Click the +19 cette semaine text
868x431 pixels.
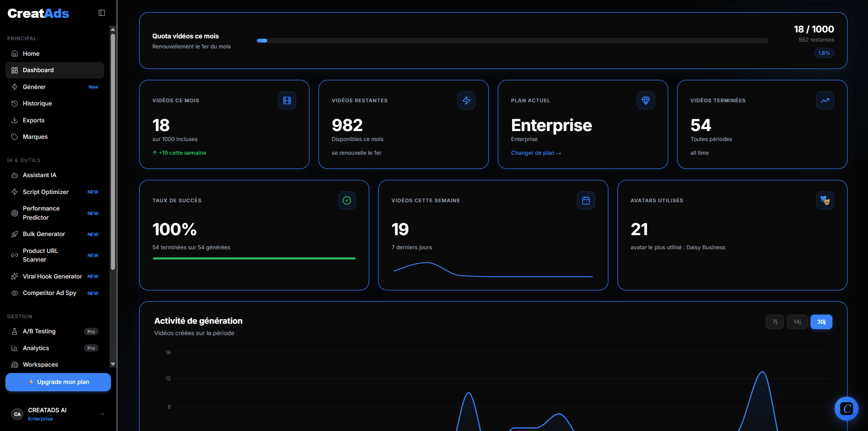click(179, 153)
